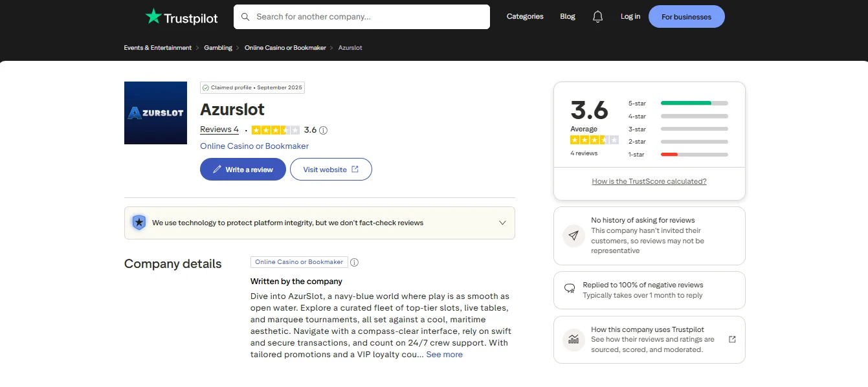This screenshot has width=868, height=387.
Task: Click Write a review button
Action: coord(243,170)
